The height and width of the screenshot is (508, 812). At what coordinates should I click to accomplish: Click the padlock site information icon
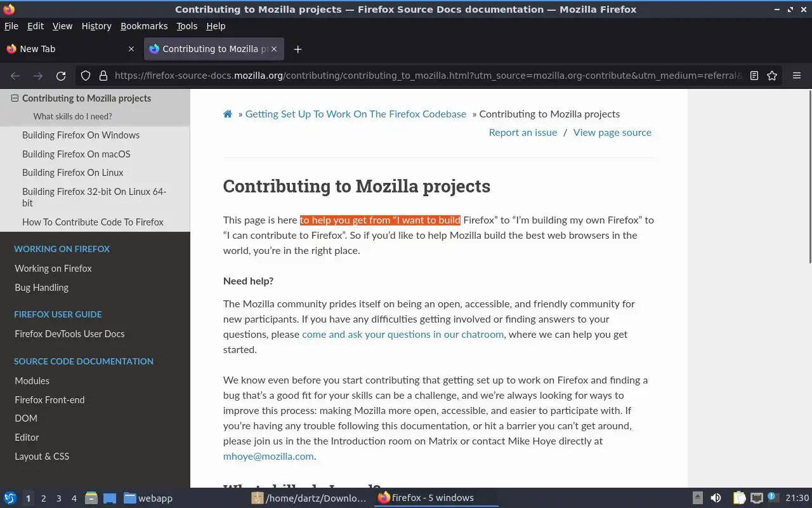tap(103, 76)
